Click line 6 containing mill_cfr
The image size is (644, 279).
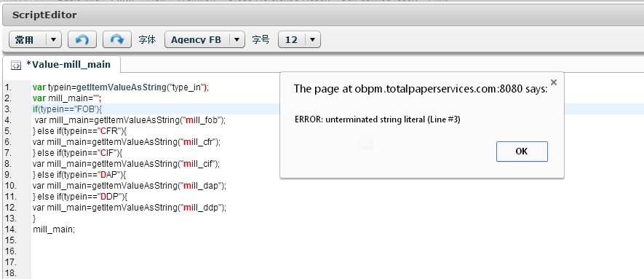127,142
